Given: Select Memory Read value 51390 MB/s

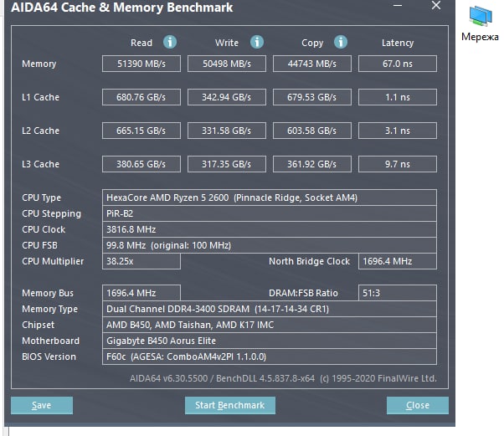Looking at the screenshot, I should click(x=141, y=64).
